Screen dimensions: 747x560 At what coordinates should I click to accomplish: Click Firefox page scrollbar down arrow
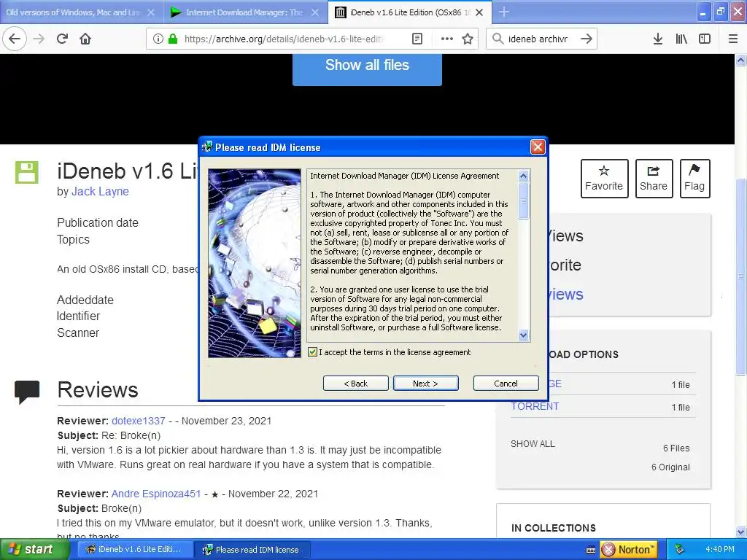[740, 532]
